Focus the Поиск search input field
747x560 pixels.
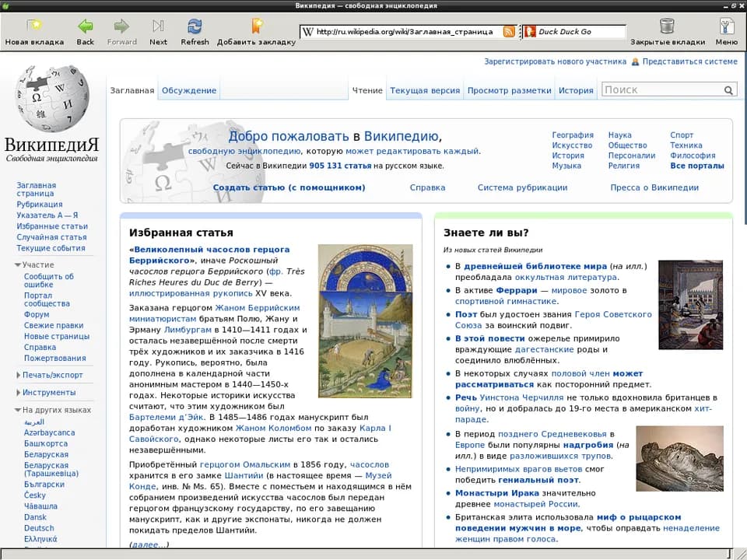663,90
